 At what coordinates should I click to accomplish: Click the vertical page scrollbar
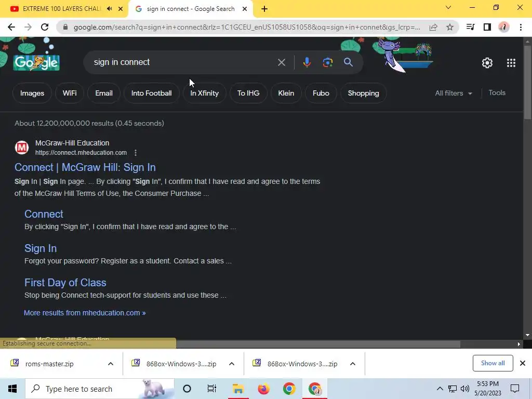tap(527, 82)
